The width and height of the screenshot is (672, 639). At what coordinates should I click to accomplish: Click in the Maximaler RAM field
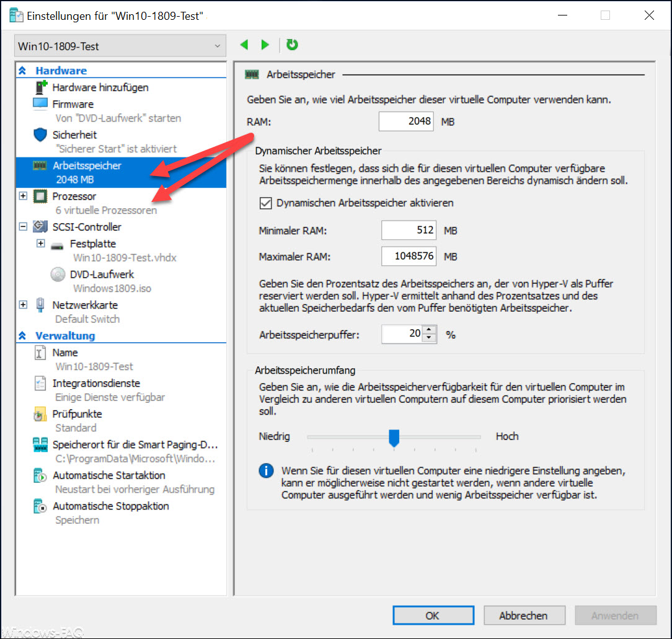[x=409, y=256]
